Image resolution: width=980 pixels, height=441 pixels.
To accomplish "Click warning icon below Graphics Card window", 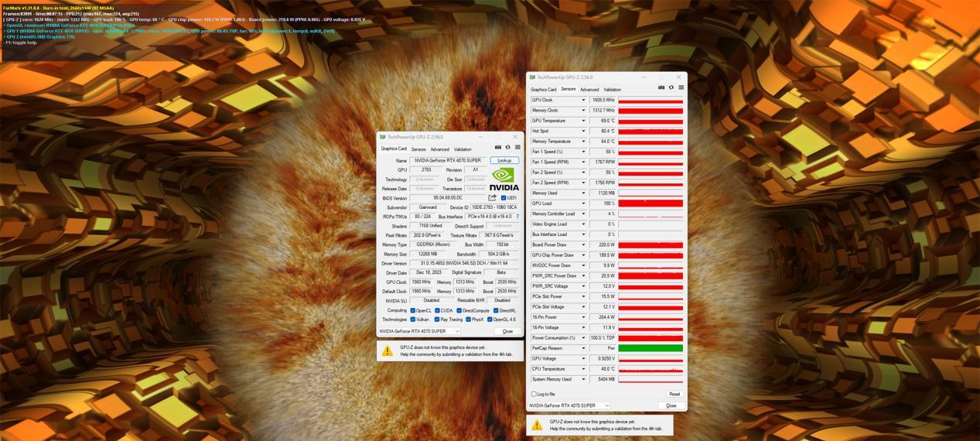I will pyautogui.click(x=388, y=350).
